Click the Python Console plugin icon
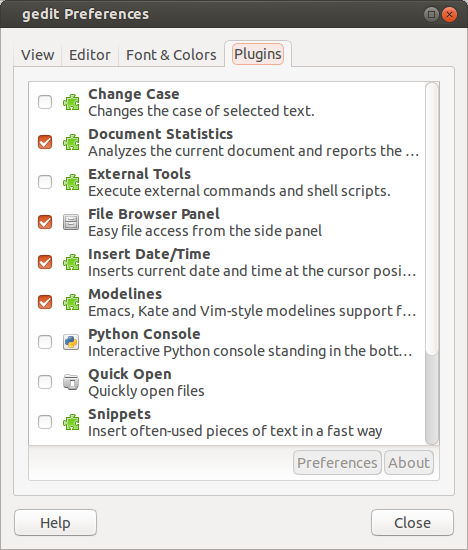Image resolution: width=468 pixels, height=550 pixels. click(71, 342)
